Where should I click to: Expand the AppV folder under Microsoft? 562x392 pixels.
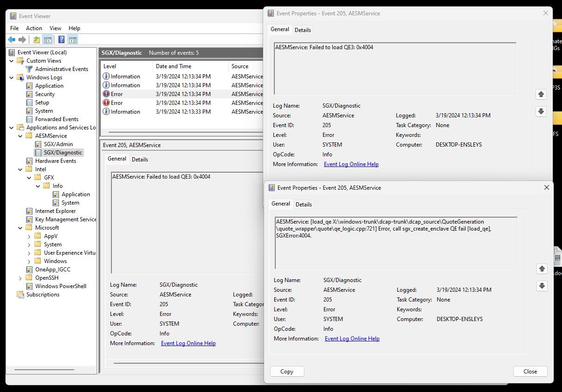[29, 236]
